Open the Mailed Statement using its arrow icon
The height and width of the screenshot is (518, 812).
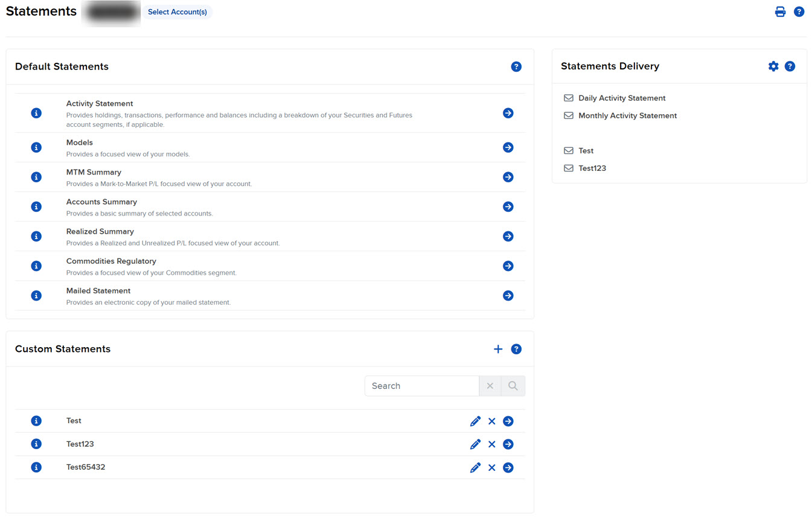pyautogui.click(x=508, y=295)
